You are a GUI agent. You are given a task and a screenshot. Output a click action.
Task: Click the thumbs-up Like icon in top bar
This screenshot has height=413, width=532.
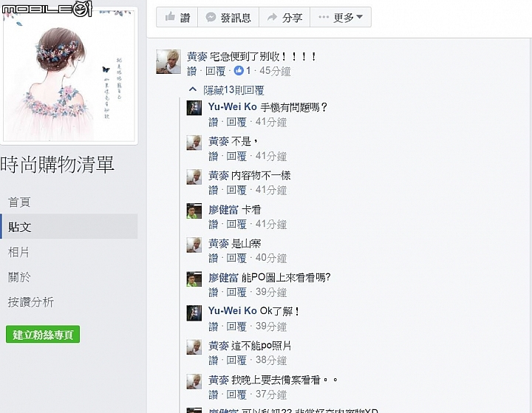click(x=170, y=16)
